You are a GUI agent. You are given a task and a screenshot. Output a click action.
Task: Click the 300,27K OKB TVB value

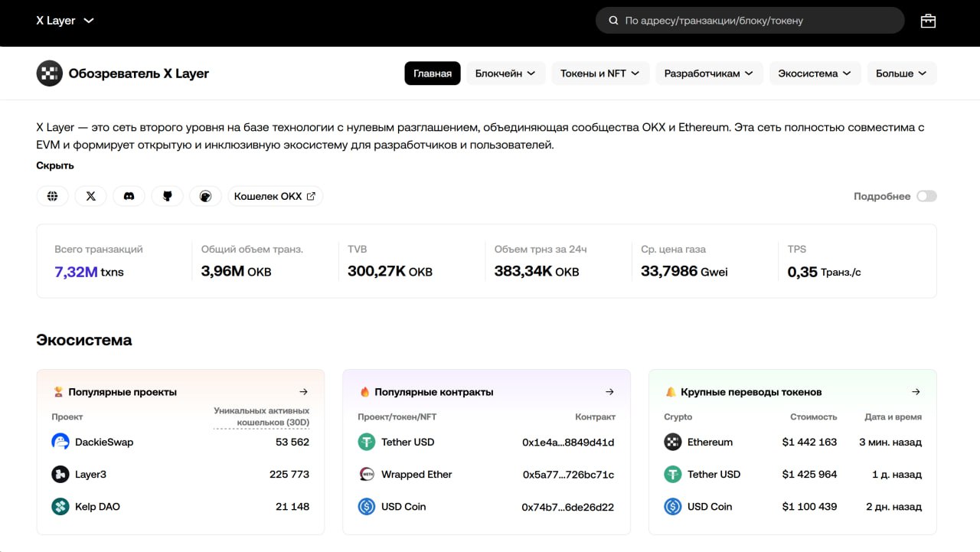(x=390, y=271)
